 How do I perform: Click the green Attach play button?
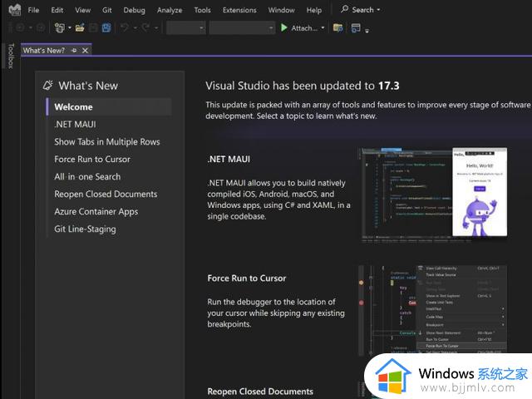[x=284, y=27]
